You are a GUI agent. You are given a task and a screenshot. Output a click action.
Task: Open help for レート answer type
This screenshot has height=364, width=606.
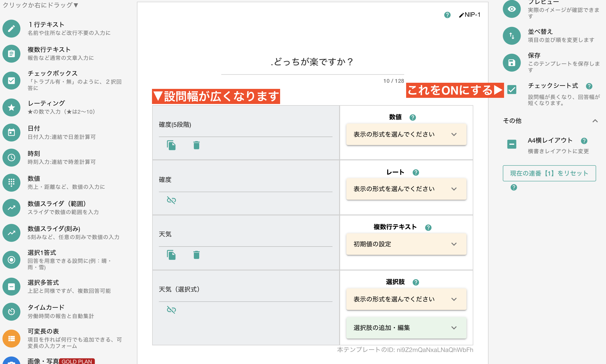[x=416, y=172]
